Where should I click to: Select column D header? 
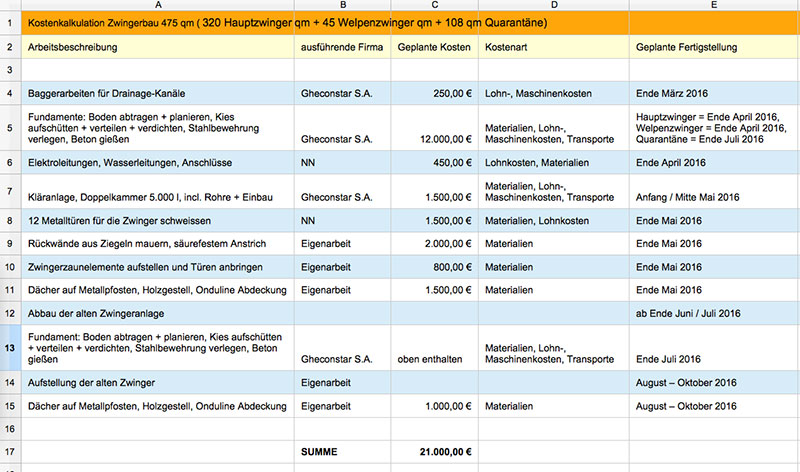554,5
